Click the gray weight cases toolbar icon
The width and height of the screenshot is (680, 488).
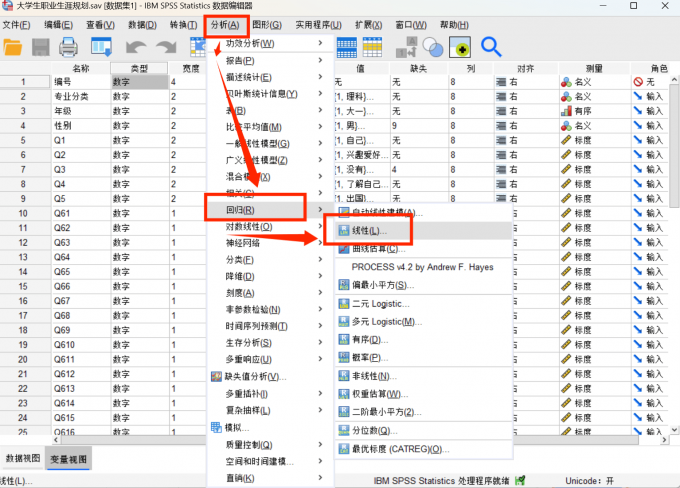pyautogui.click(x=406, y=47)
